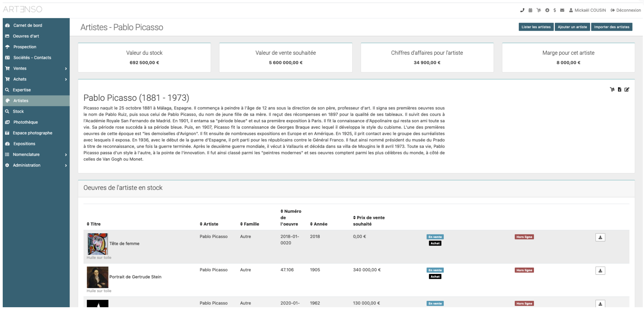The height and width of the screenshot is (319, 644).
Task: Click the hand-truck icon in the top bar
Action: [x=539, y=10]
